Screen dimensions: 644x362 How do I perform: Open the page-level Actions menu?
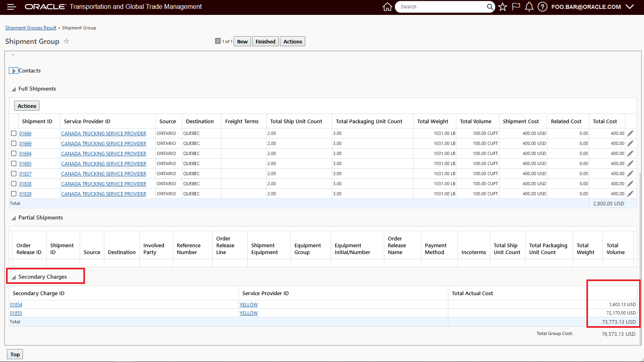click(x=292, y=41)
